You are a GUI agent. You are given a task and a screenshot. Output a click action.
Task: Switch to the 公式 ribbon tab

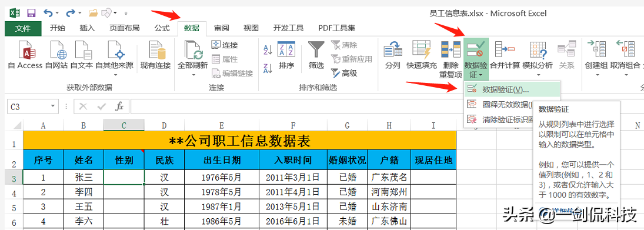click(162, 28)
